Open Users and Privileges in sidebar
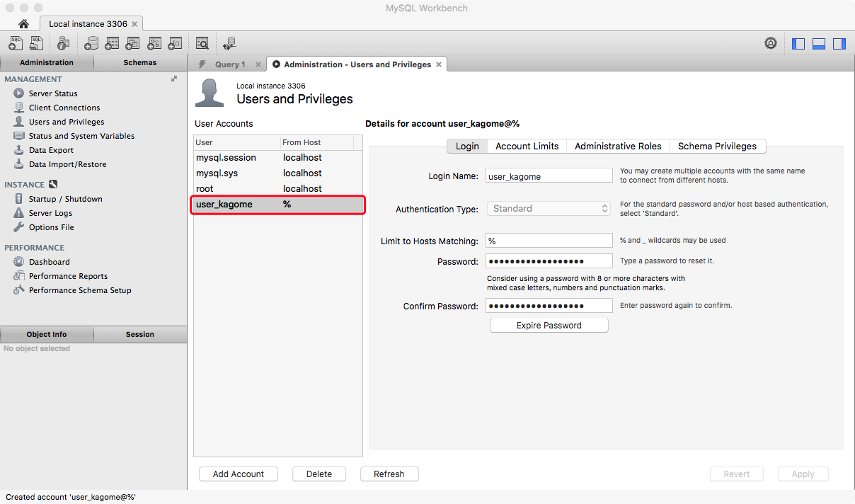This screenshot has width=855, height=504. point(67,122)
